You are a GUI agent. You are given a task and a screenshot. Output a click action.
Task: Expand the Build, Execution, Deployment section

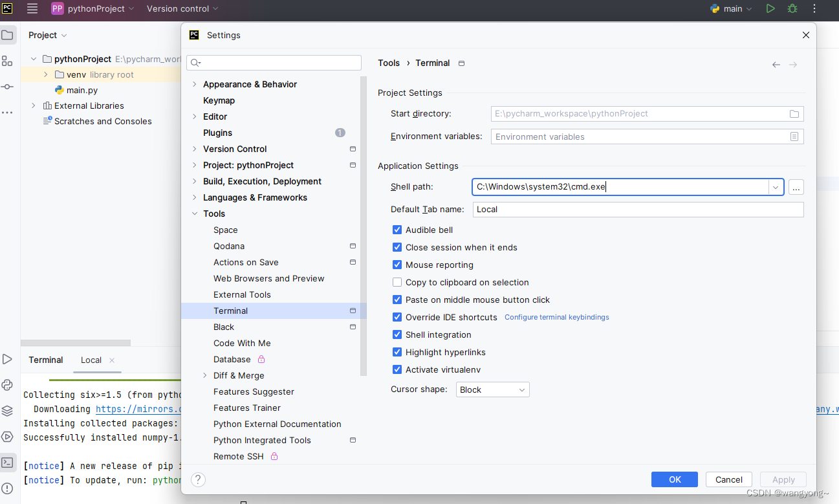tap(193, 181)
